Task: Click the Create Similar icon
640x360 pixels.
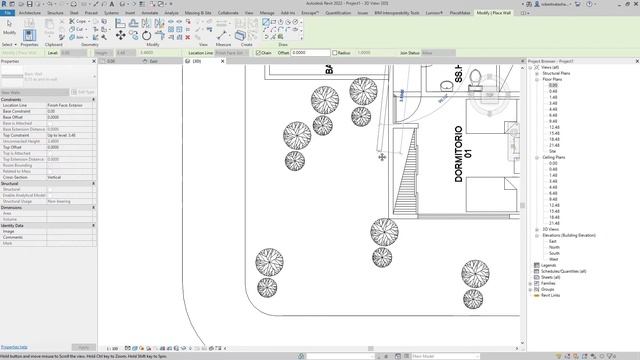Action: click(x=240, y=36)
